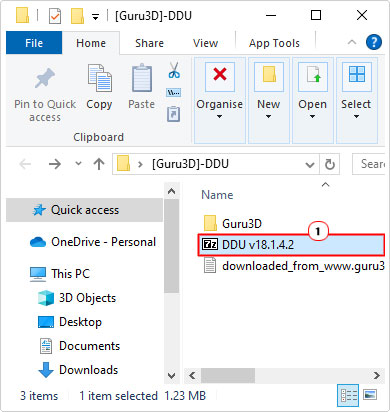
Task: Click the horizontal scrollbar right arrow
Action: tap(377, 376)
